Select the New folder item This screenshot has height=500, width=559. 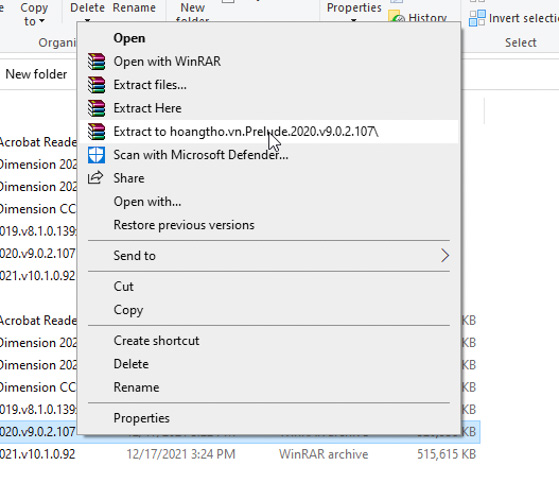pyautogui.click(x=36, y=74)
